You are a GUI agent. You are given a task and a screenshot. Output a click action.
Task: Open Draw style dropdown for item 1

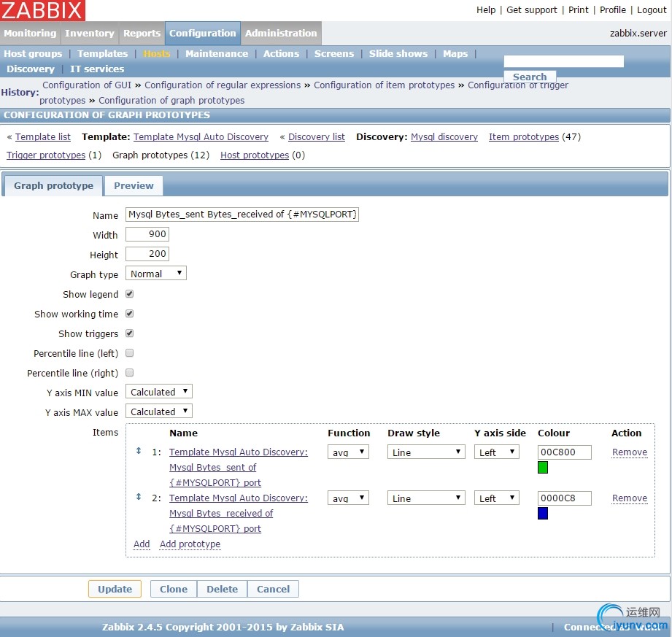click(426, 452)
